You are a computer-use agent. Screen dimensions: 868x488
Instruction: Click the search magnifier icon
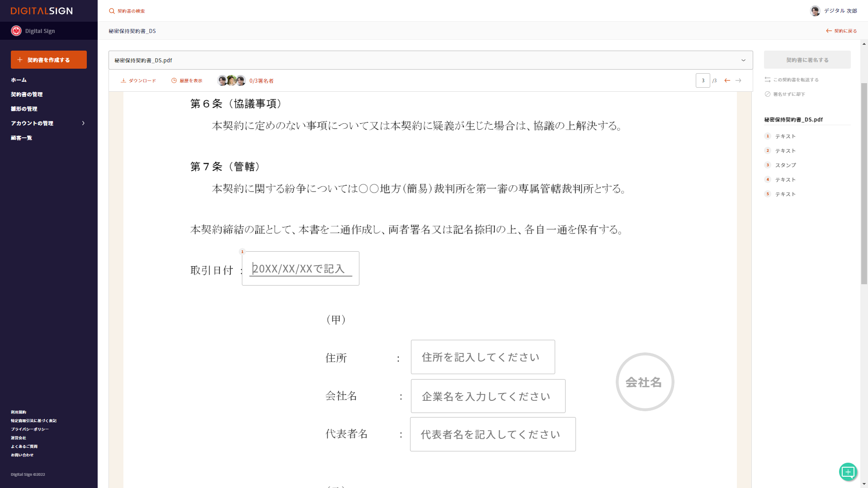(x=112, y=11)
